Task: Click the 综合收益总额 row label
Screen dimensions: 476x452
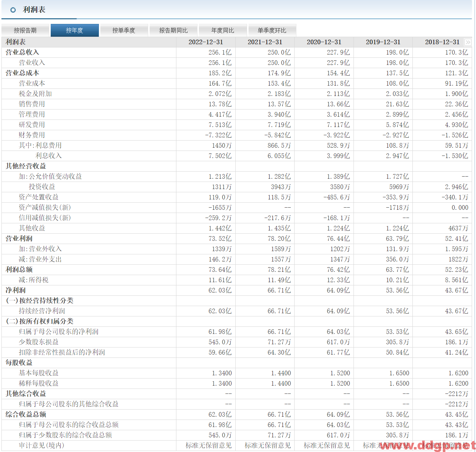Action: (x=26, y=415)
